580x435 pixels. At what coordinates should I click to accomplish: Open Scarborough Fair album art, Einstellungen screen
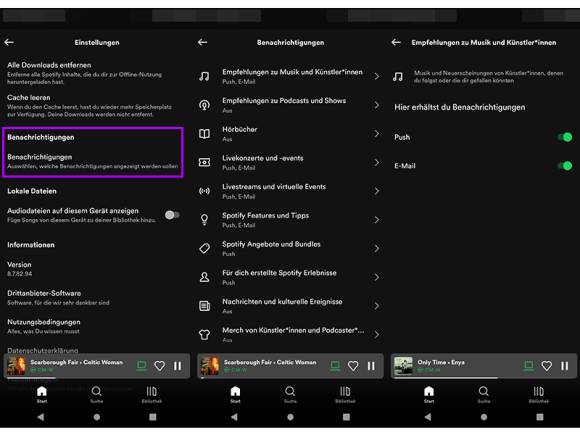tap(16, 366)
